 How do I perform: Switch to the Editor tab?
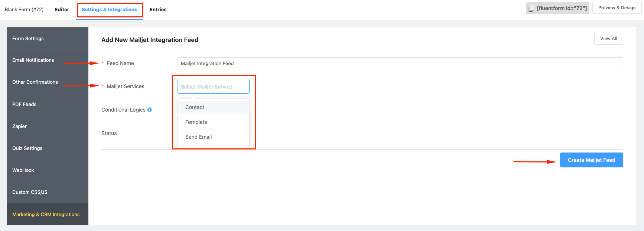[x=62, y=10]
